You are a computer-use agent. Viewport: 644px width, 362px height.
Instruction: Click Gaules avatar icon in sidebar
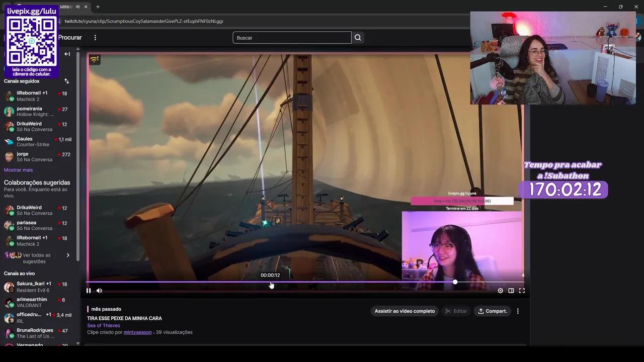click(x=9, y=142)
